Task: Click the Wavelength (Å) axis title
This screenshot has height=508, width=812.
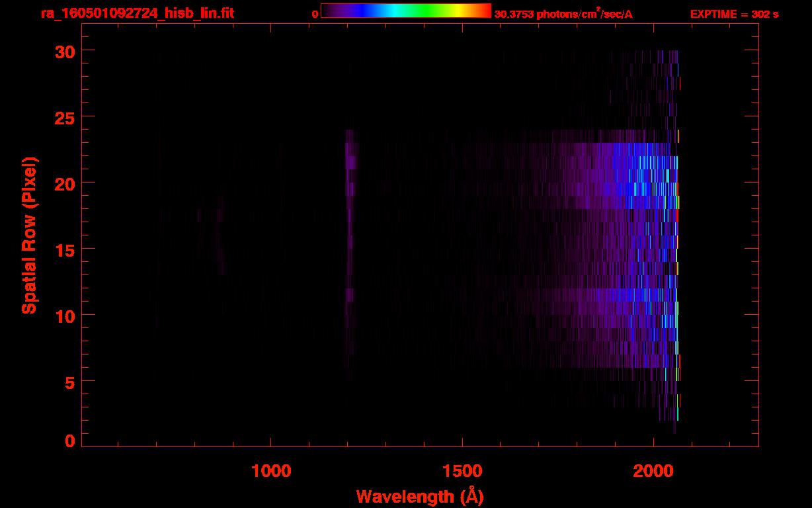Action: point(420,496)
